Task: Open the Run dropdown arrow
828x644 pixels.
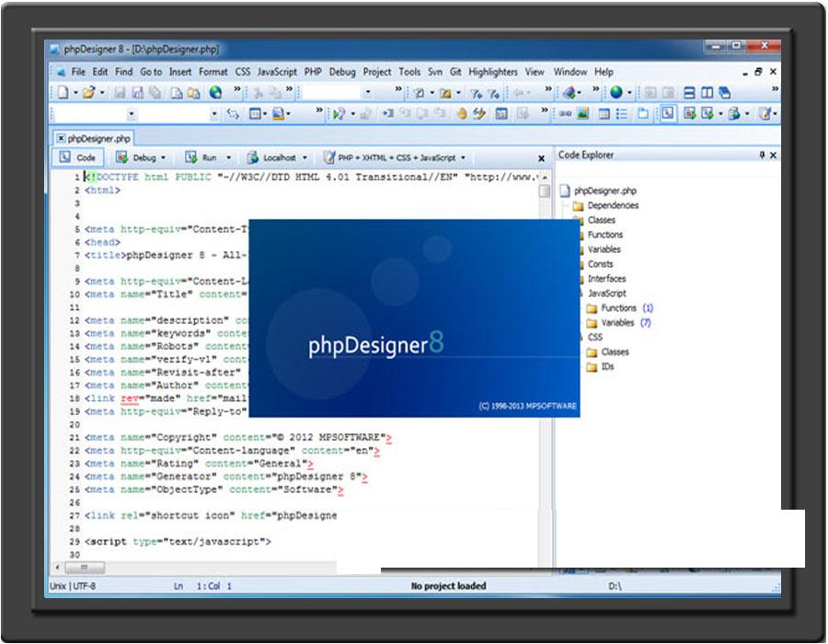Action: [x=229, y=158]
